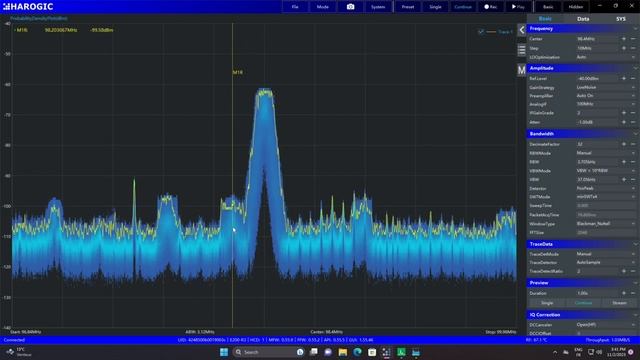Lower Ref.Level with the minus icon
The height and width of the screenshot is (360, 640).
(x=633, y=78)
